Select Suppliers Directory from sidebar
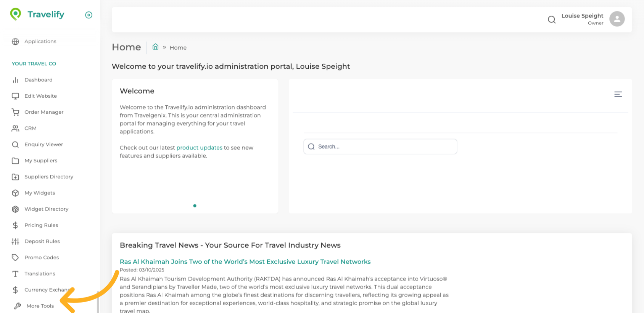Image resolution: width=644 pixels, height=313 pixels. (x=49, y=177)
